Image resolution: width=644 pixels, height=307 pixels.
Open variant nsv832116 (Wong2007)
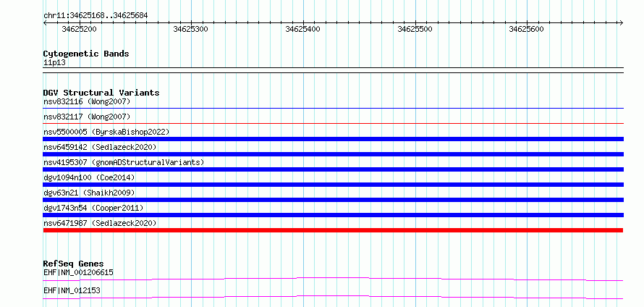(x=87, y=101)
